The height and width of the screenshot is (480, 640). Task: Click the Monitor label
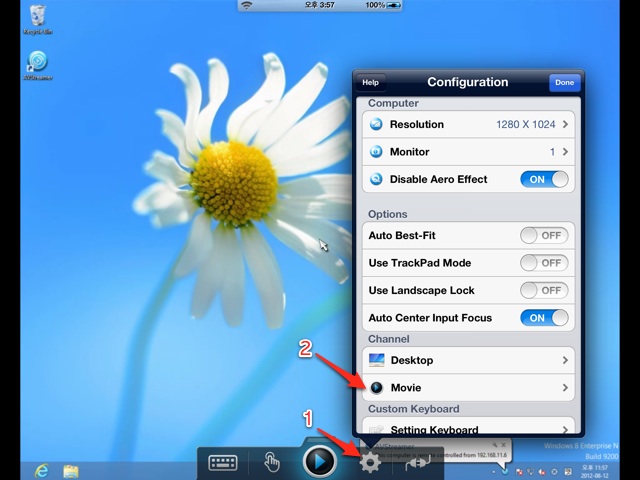pyautogui.click(x=409, y=152)
